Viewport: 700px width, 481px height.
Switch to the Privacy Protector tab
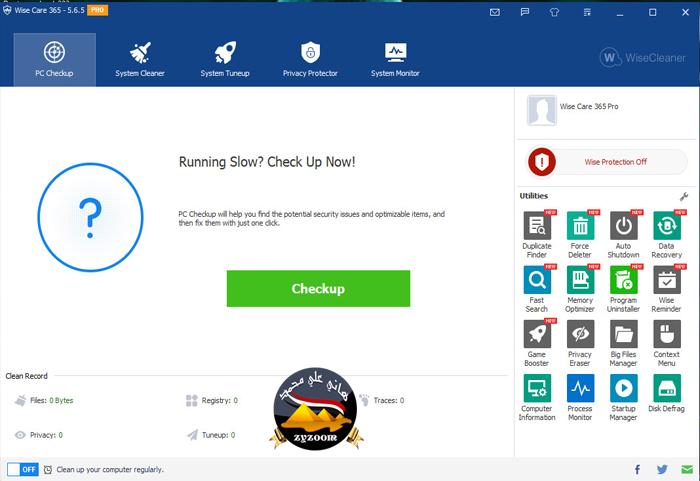click(x=310, y=59)
